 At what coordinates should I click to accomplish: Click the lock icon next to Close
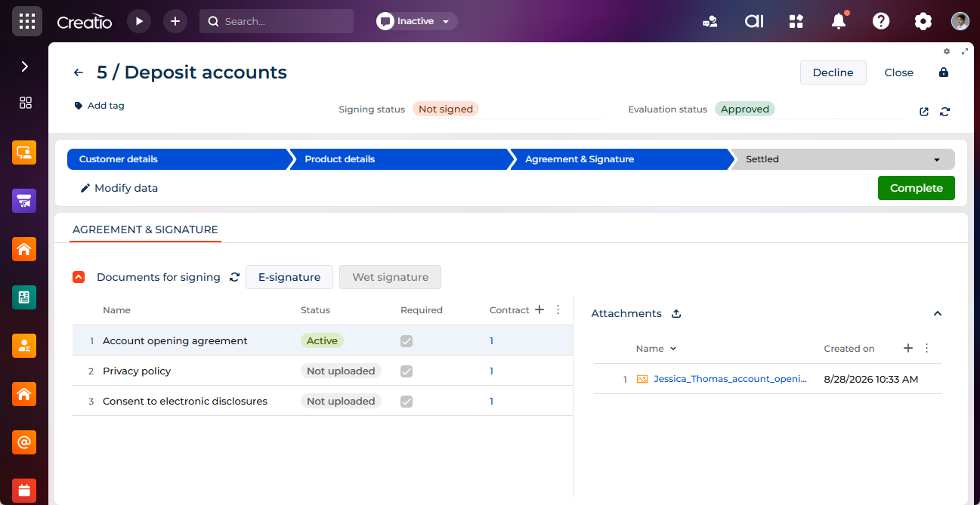pyautogui.click(x=944, y=72)
